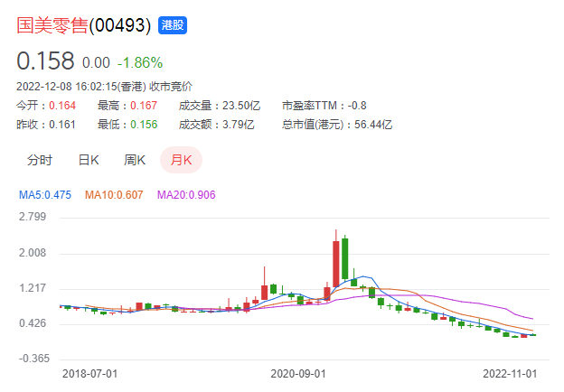Image resolution: width=564 pixels, height=392 pixels.
Task: Select the 日K chart tab
Action: (89, 160)
